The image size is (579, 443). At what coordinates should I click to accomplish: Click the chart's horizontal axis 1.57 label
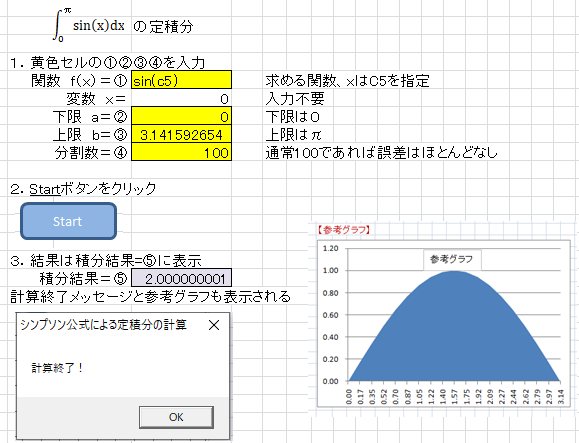click(x=455, y=397)
